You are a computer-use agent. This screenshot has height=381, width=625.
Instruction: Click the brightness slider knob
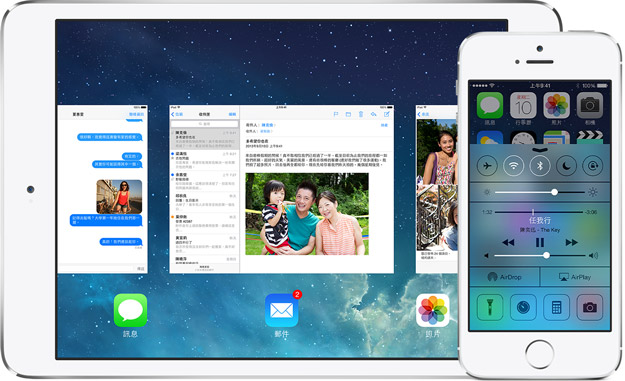tap(554, 192)
